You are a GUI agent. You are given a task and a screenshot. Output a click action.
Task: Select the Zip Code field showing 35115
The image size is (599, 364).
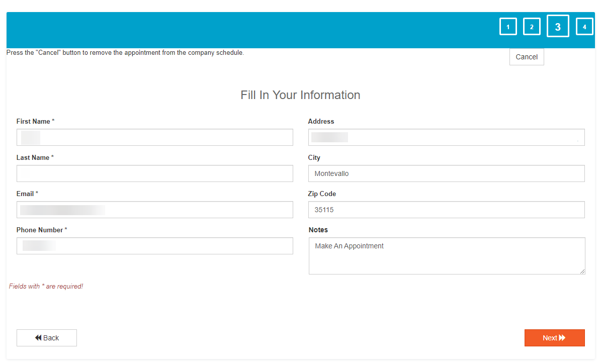(x=446, y=210)
